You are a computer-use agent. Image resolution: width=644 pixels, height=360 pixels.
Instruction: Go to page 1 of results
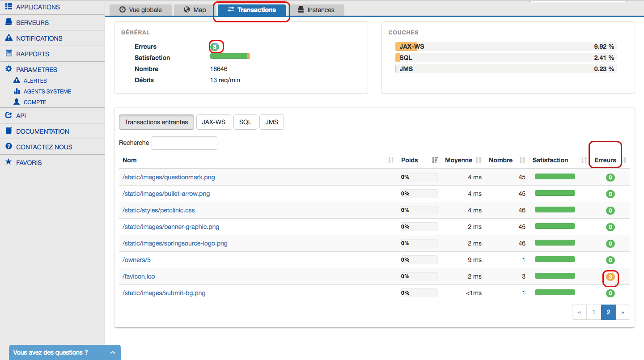tap(593, 312)
